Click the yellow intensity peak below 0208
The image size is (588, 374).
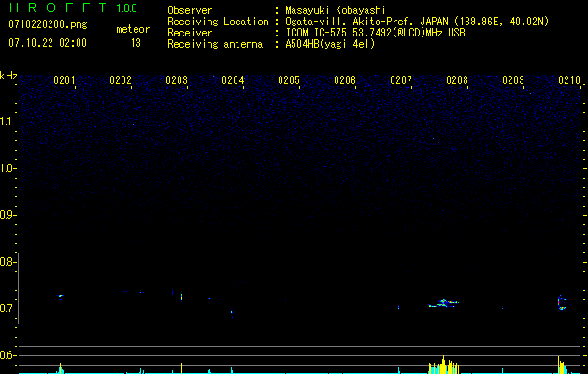[444, 365]
